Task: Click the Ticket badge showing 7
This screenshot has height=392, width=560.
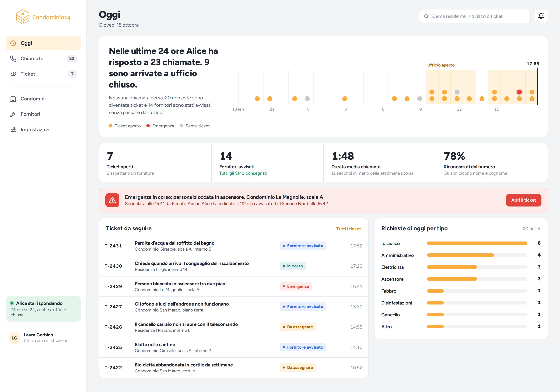Action: pos(72,74)
